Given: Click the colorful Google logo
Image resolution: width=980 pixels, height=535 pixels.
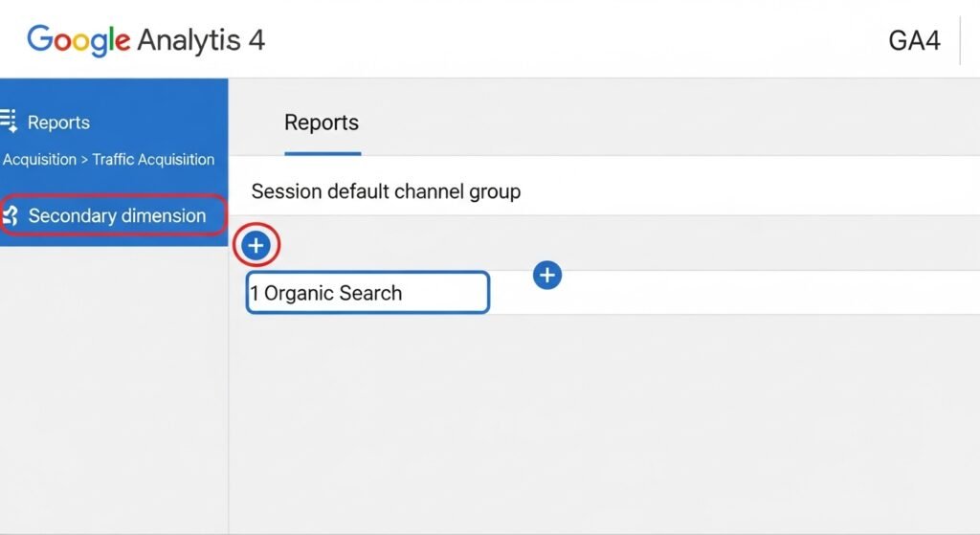Looking at the screenshot, I should [78, 40].
